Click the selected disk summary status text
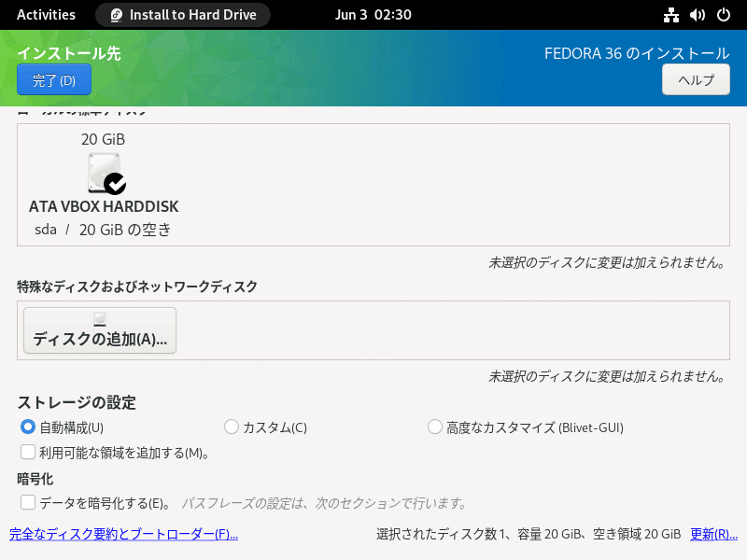This screenshot has width=747, height=560. click(529, 534)
